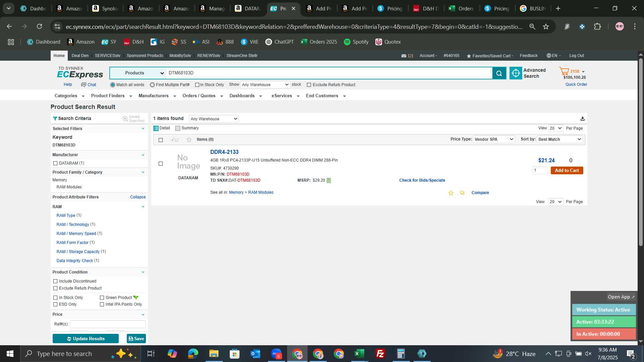Screen dimensions: 644x362
Task: Open Any Warehouse dropdown beside Show
Action: 265,85
